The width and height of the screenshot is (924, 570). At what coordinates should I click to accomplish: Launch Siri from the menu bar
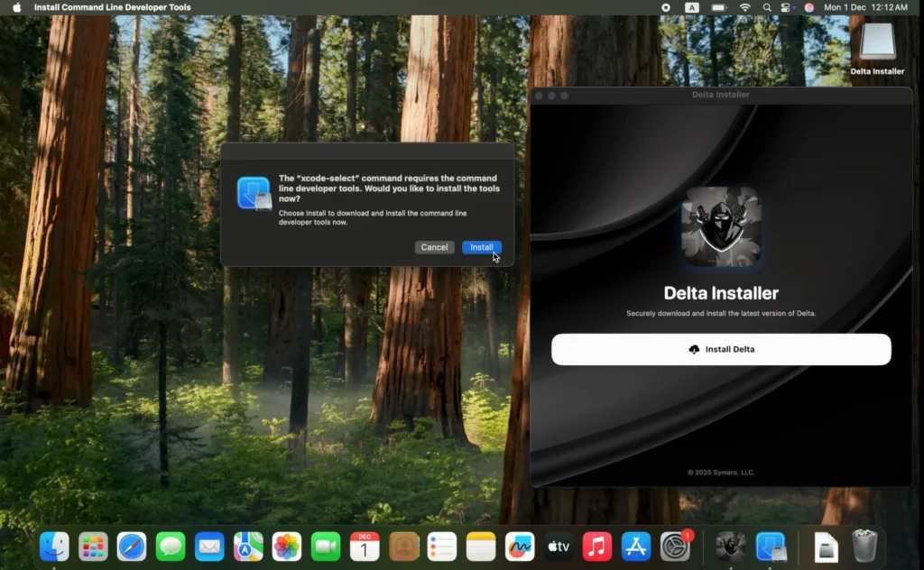[x=809, y=7]
